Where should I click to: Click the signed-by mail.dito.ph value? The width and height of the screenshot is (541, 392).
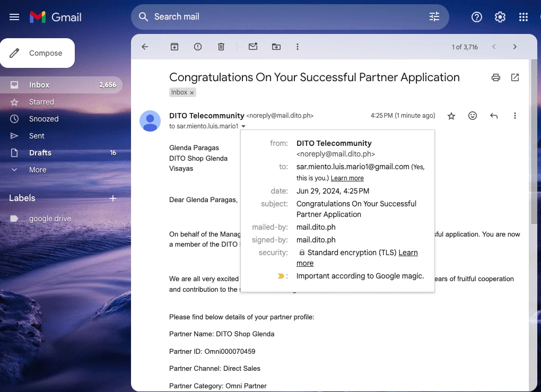[x=316, y=240]
